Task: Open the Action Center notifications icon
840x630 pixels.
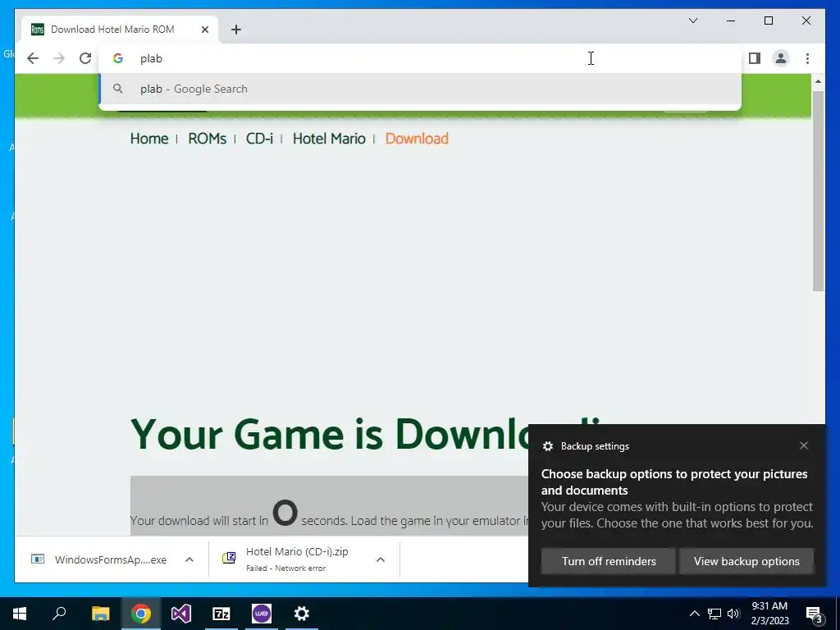Action: [814, 614]
